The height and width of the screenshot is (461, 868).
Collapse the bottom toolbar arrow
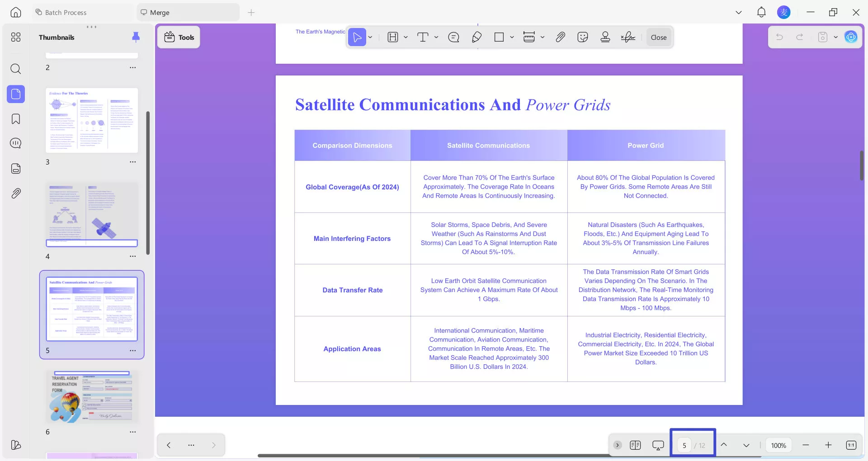coord(618,445)
